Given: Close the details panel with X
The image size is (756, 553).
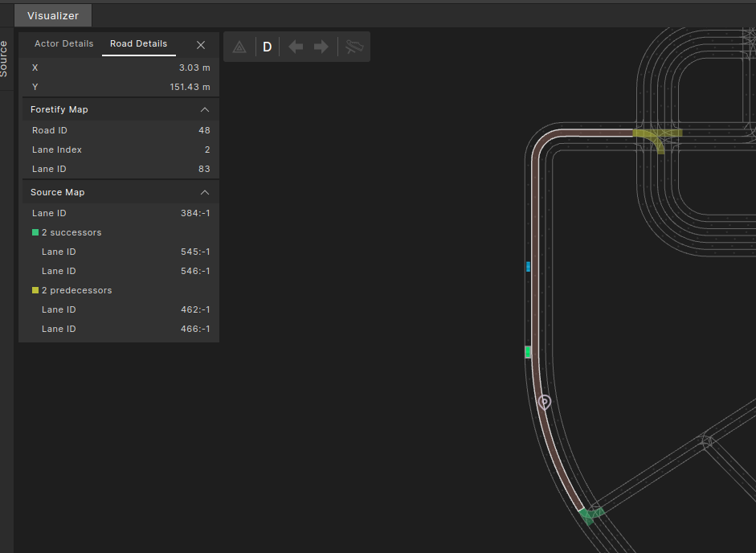Looking at the screenshot, I should 201,45.
